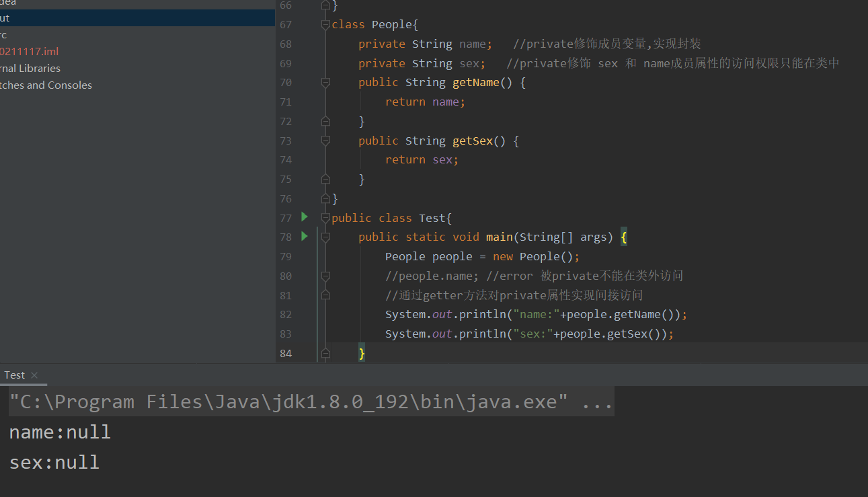Click line number 84 in the gutter
This screenshot has height=497, width=868.
coord(285,353)
